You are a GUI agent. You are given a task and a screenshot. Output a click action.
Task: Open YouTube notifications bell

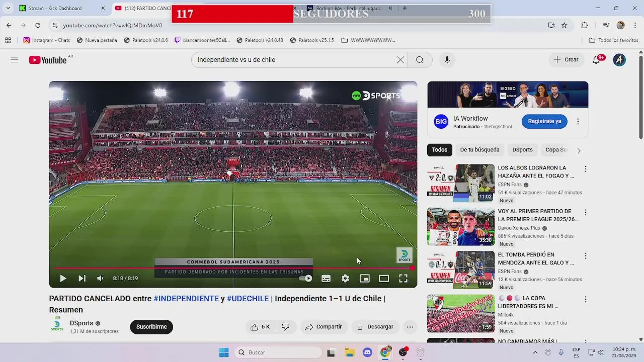click(x=597, y=60)
